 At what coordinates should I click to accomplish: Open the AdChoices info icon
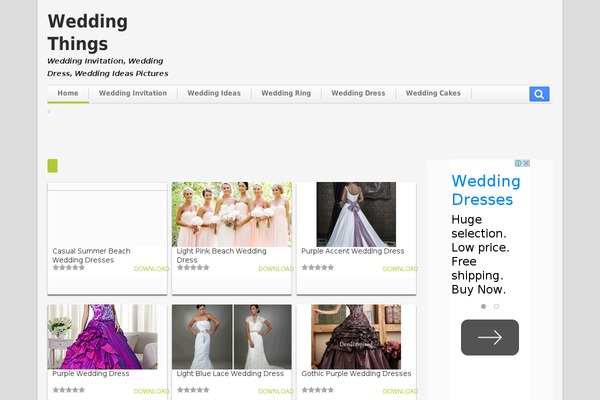[518, 163]
